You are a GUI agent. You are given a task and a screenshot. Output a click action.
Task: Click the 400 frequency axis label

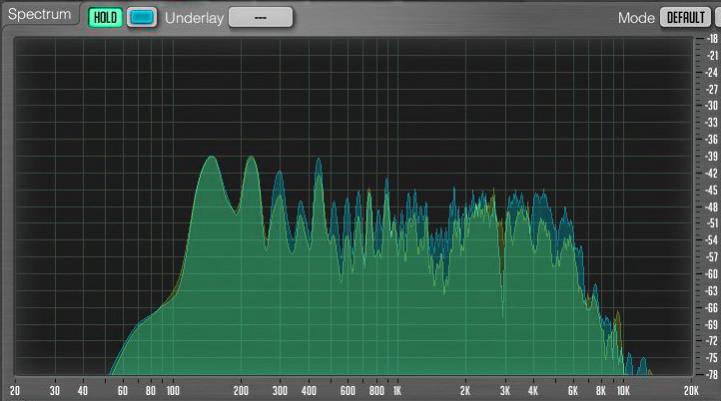pos(309,391)
